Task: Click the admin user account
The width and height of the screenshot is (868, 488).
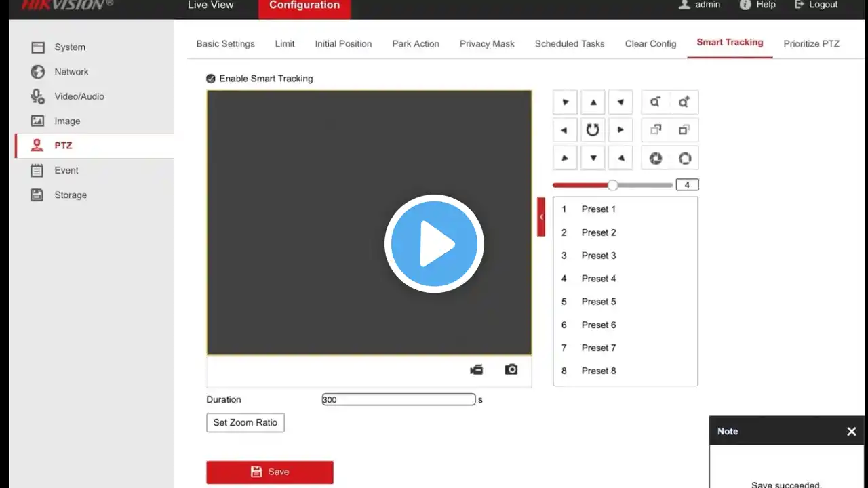Action: (699, 5)
